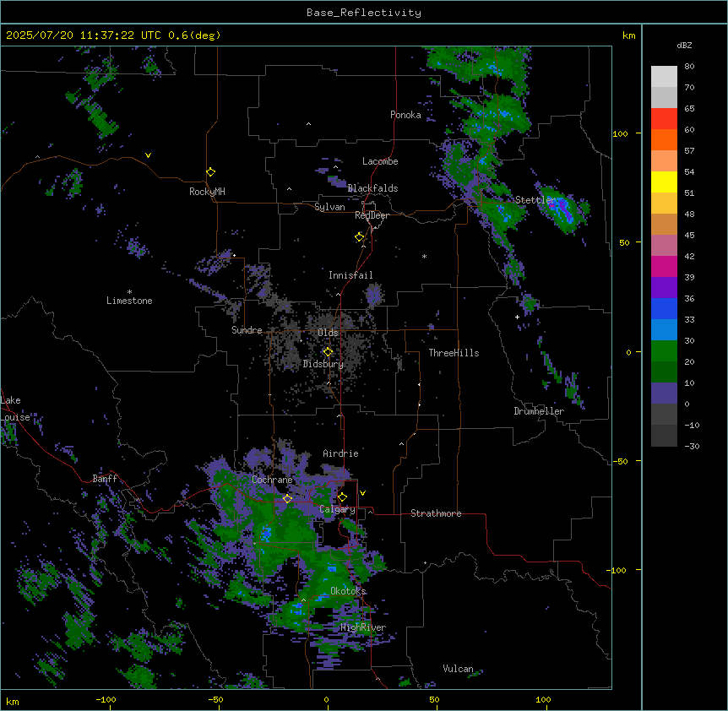This screenshot has height=711, width=728.
Task: Select the topmost light gray legend swatch
Action: click(x=664, y=77)
